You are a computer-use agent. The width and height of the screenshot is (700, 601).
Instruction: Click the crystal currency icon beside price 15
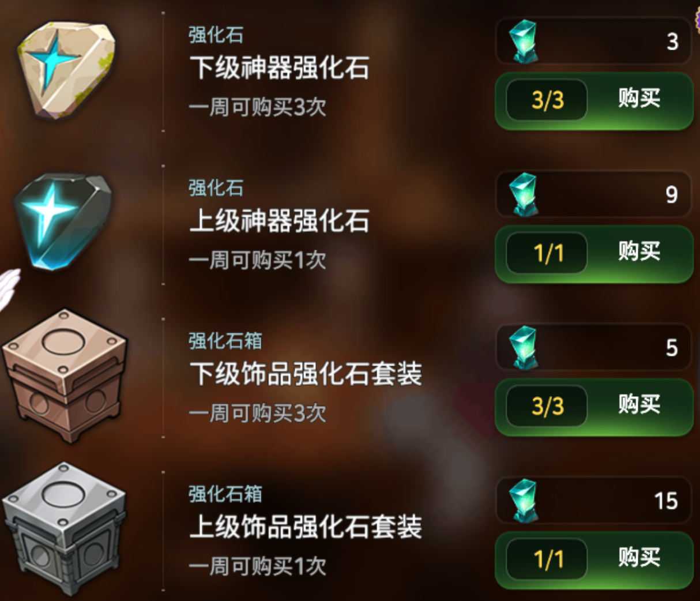(524, 501)
